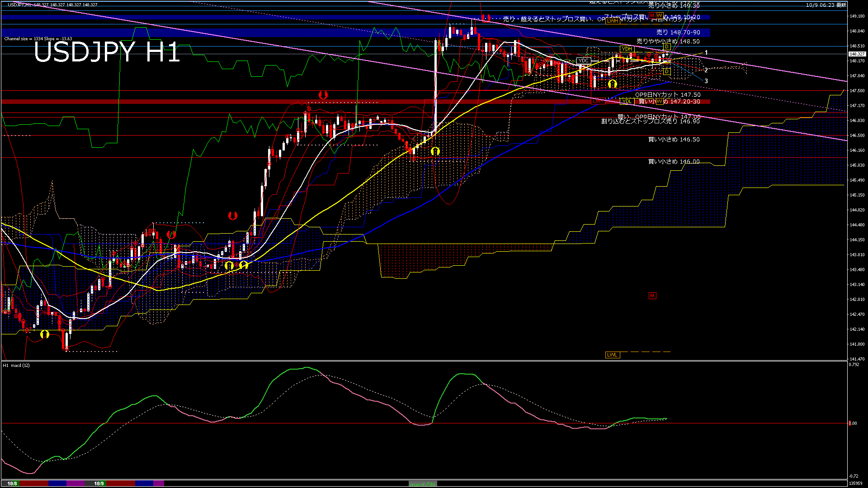Click projection line number 3
Image resolution: width=868 pixels, height=488 pixels.
point(706,81)
